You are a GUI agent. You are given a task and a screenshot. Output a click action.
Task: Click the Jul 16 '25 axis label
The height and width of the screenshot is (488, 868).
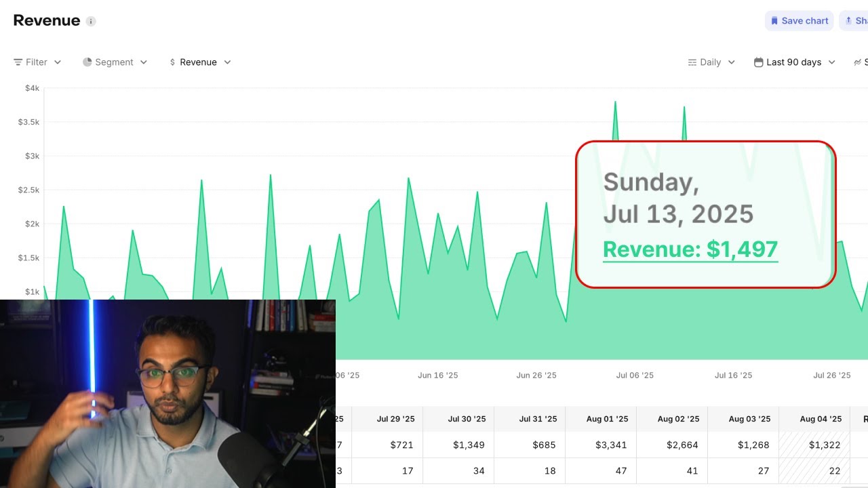click(x=733, y=375)
